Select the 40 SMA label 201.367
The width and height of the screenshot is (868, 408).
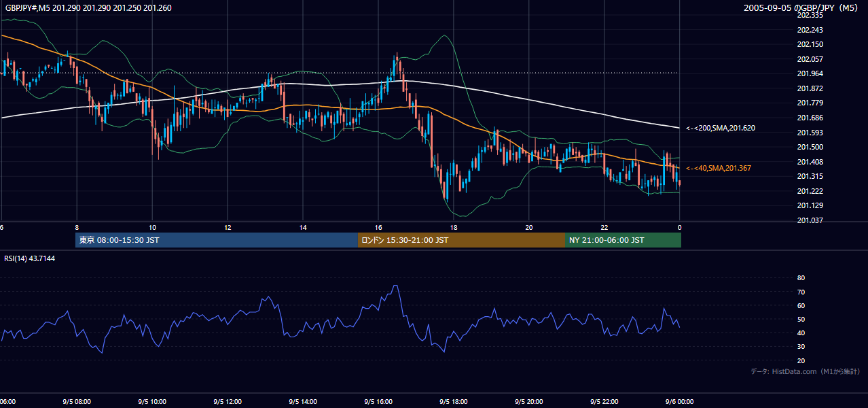(x=719, y=168)
